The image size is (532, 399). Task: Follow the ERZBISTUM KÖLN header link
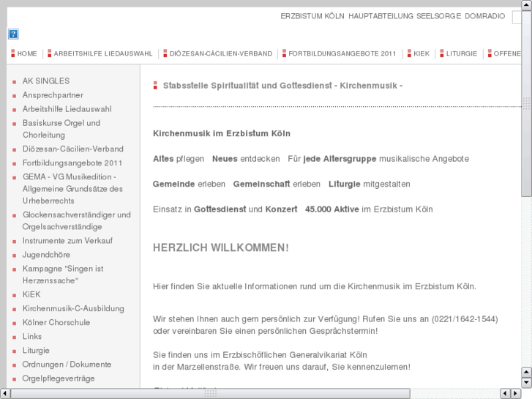[312, 16]
